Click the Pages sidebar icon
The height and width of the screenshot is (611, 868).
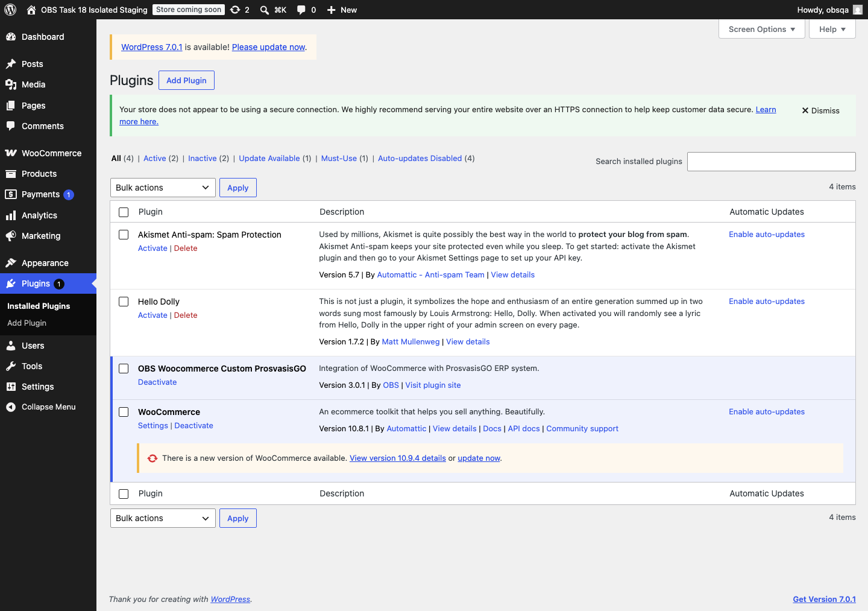pos(11,106)
